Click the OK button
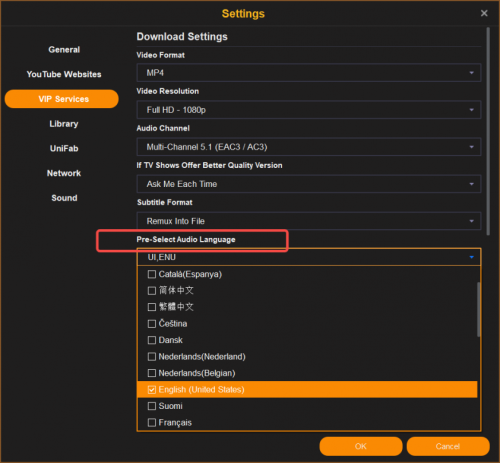 tap(361, 446)
